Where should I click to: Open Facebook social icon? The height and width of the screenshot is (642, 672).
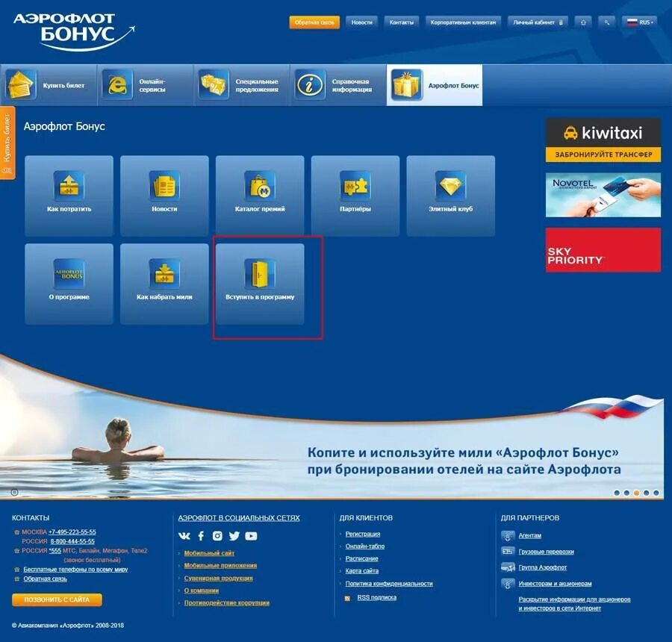201,536
